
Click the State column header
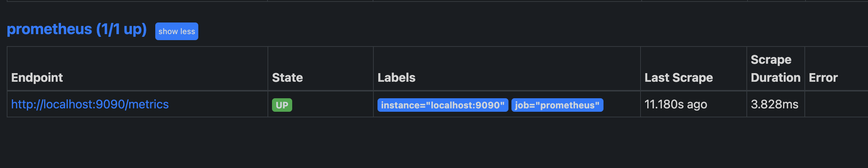tap(287, 78)
